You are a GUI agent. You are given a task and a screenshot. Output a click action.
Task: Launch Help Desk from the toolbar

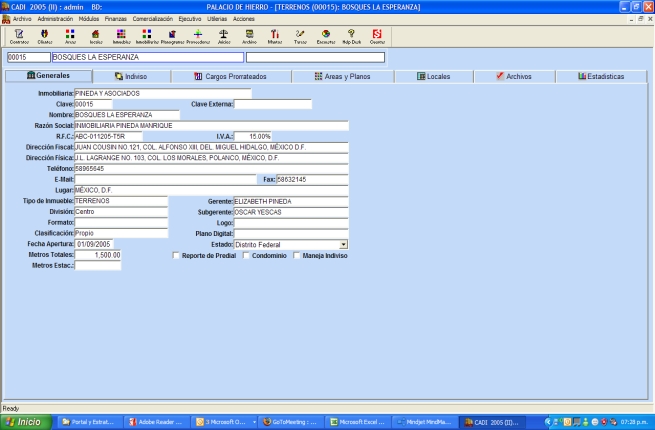pyautogui.click(x=351, y=36)
